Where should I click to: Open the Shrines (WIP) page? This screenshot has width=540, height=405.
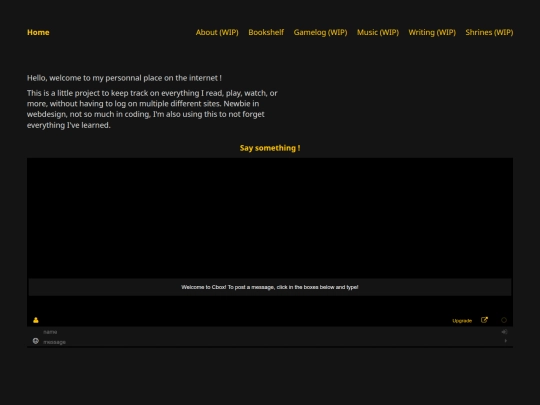tap(489, 32)
